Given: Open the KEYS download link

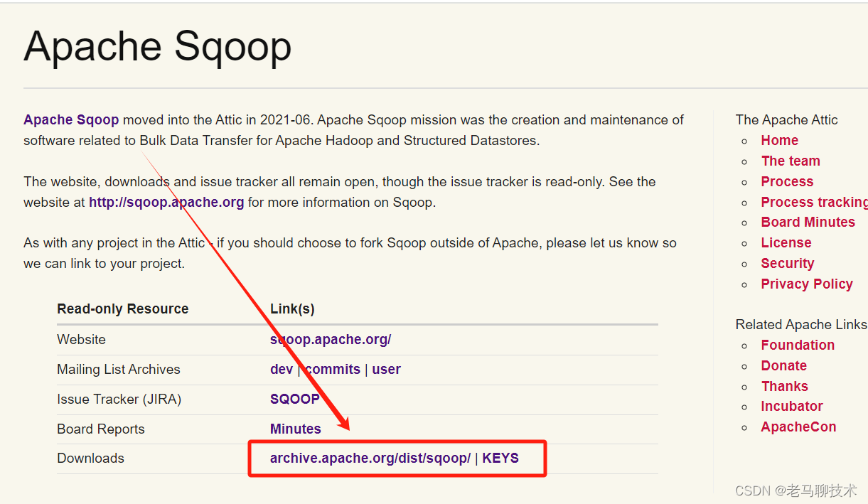Looking at the screenshot, I should 500,458.
